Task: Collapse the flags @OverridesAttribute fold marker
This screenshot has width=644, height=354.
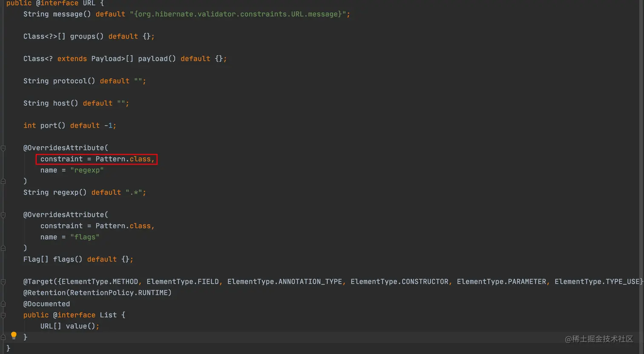Action: [3, 215]
